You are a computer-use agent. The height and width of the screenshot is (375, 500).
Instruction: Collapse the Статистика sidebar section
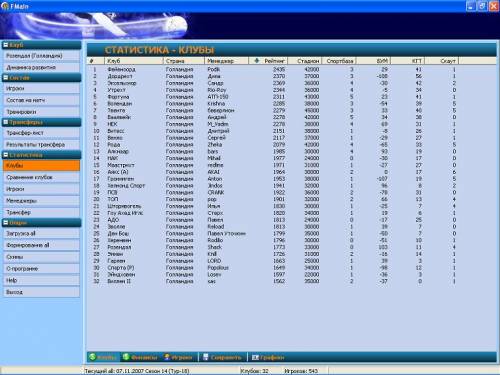tap(5, 155)
